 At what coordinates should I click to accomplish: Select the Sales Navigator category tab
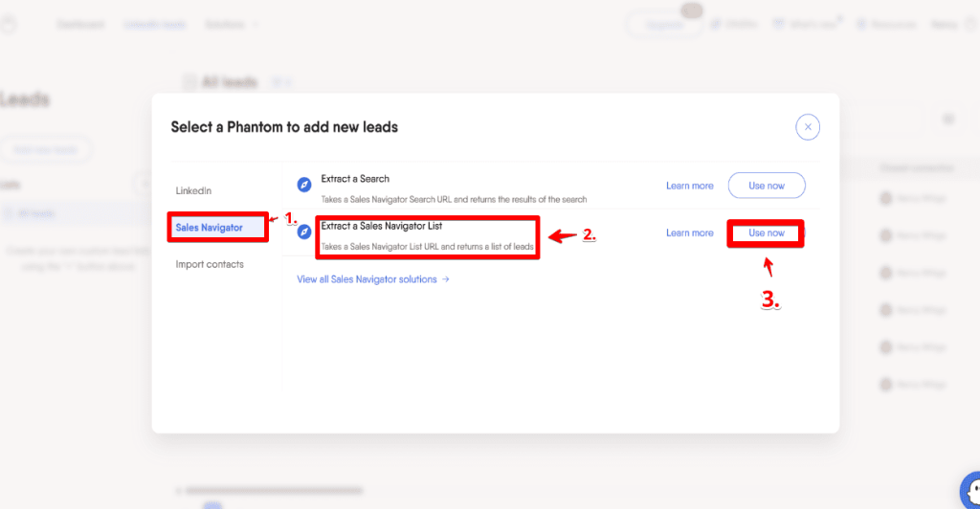pos(217,228)
